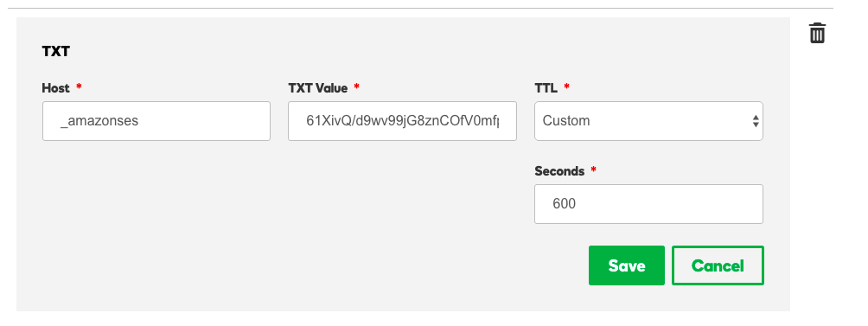This screenshot has height=326, width=868.
Task: Cancel editing the TXT record
Action: click(718, 265)
